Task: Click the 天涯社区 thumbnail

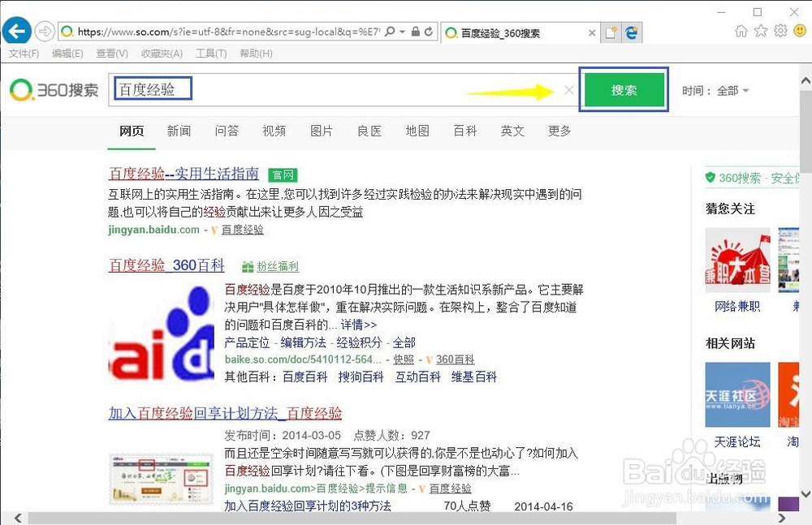Action: point(737,394)
